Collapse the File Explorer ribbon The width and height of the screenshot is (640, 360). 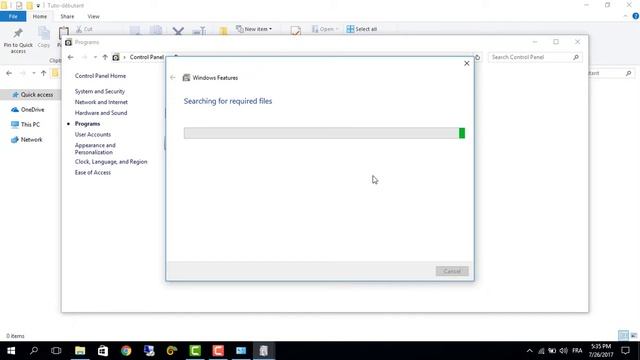click(x=626, y=16)
